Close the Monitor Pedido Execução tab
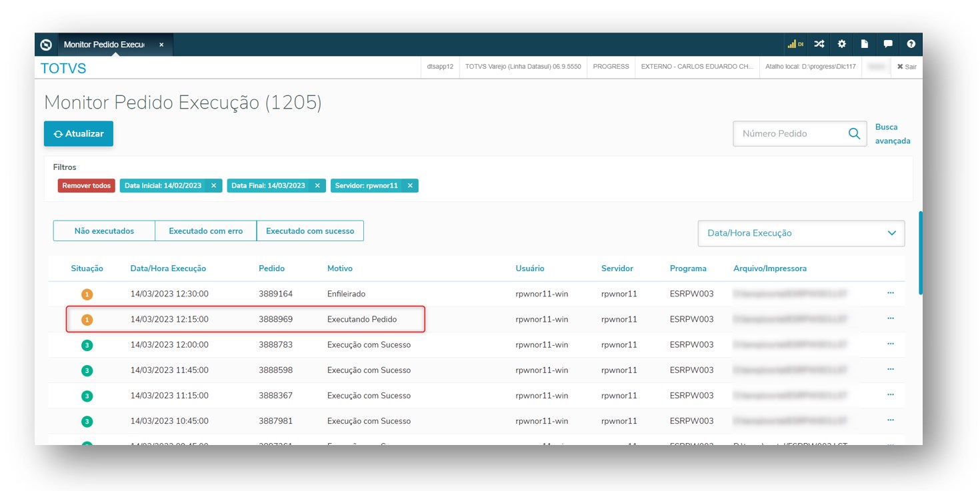The width and height of the screenshot is (980, 491). (161, 45)
